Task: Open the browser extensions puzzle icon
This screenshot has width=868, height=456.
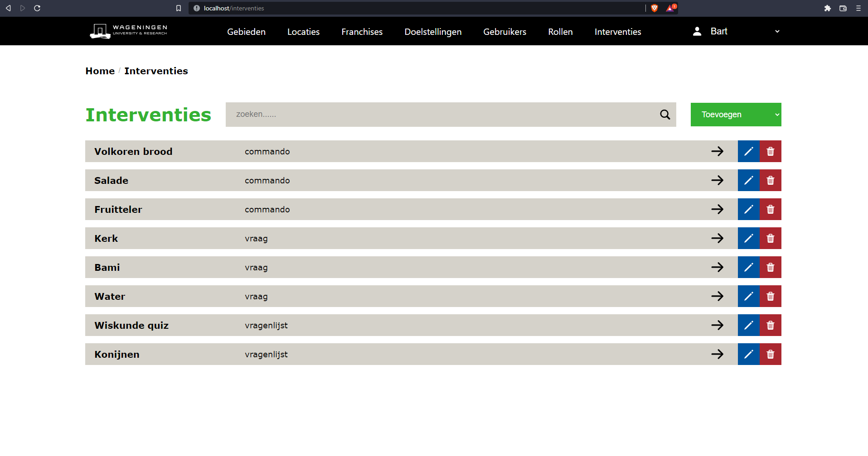Action: pos(828,8)
